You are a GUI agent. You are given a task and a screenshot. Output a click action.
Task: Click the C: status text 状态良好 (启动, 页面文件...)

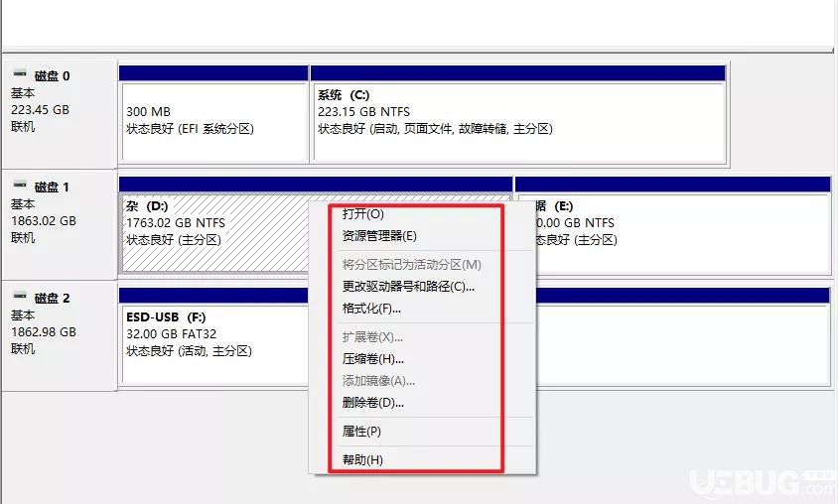click(x=436, y=129)
